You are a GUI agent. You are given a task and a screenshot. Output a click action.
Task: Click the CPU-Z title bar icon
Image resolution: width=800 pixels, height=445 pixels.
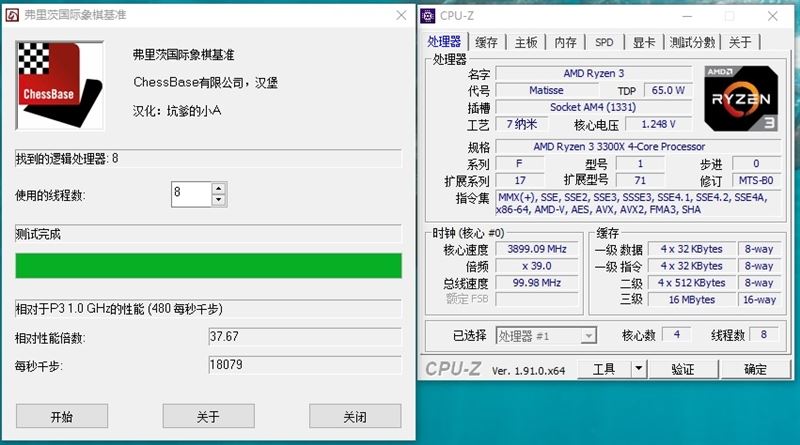[428, 16]
